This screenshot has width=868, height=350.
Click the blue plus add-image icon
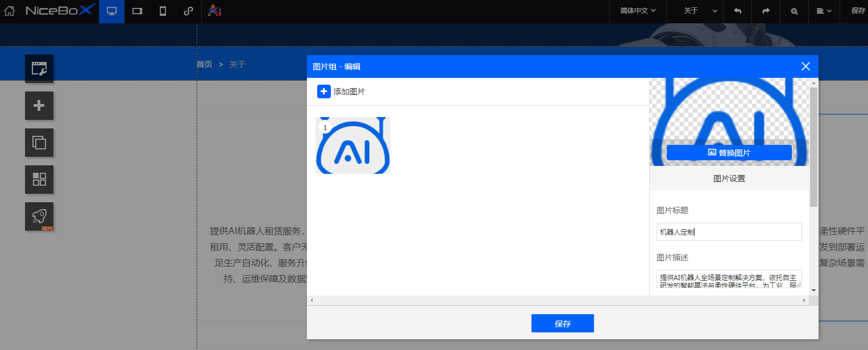click(324, 91)
